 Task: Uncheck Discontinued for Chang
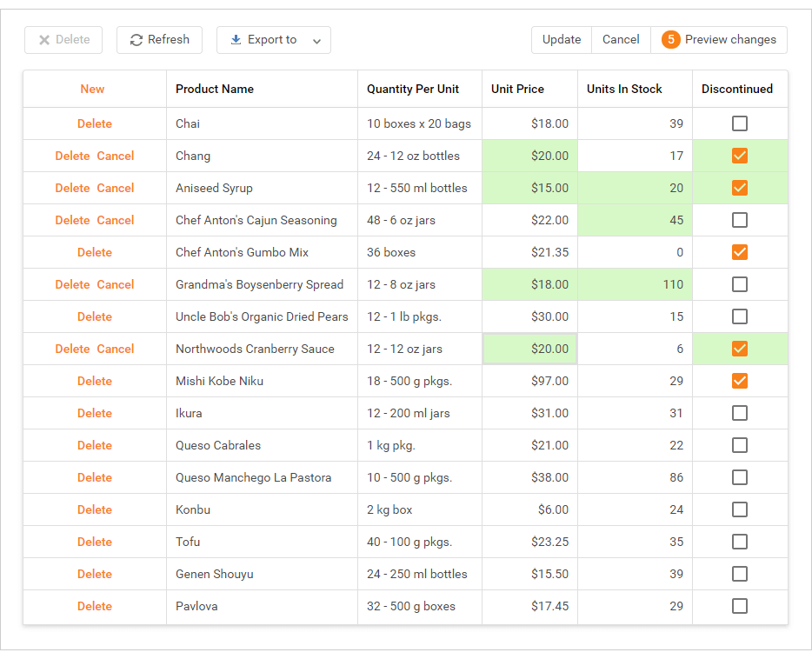[x=740, y=156]
